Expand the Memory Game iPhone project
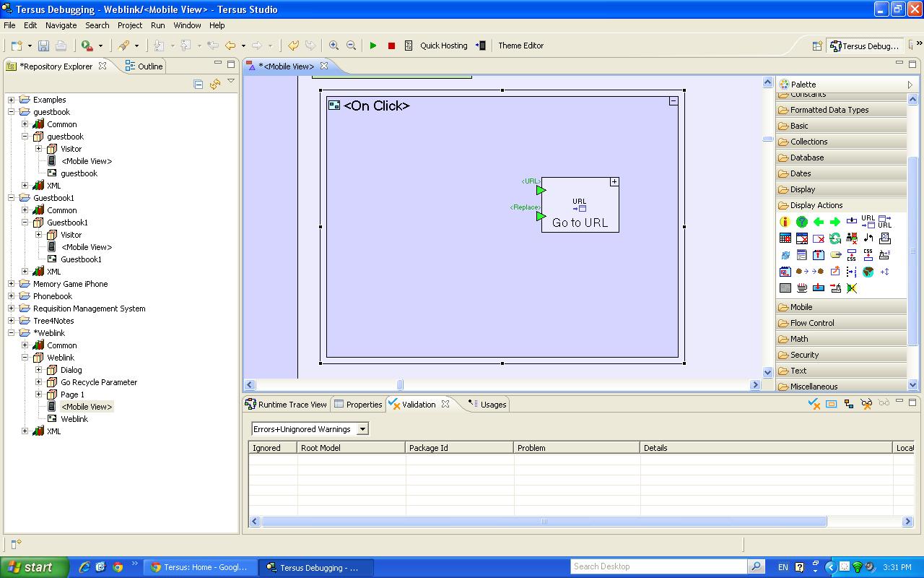924x578 pixels. click(x=12, y=284)
